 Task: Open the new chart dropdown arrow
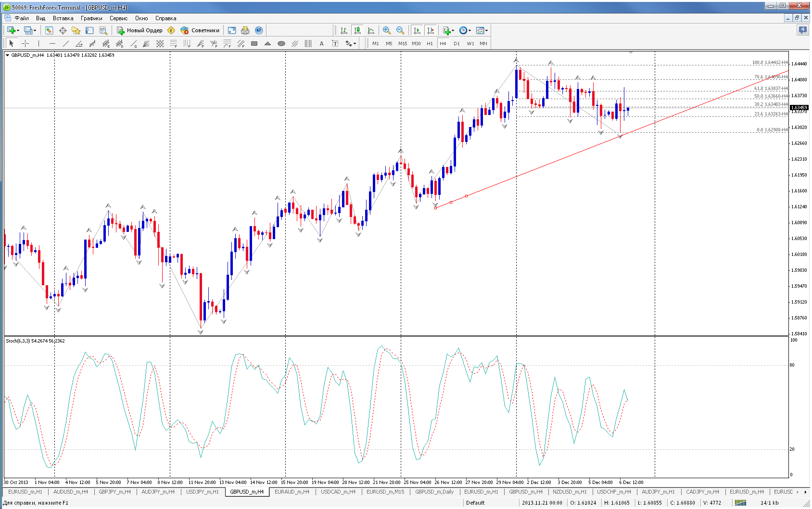click(18, 30)
